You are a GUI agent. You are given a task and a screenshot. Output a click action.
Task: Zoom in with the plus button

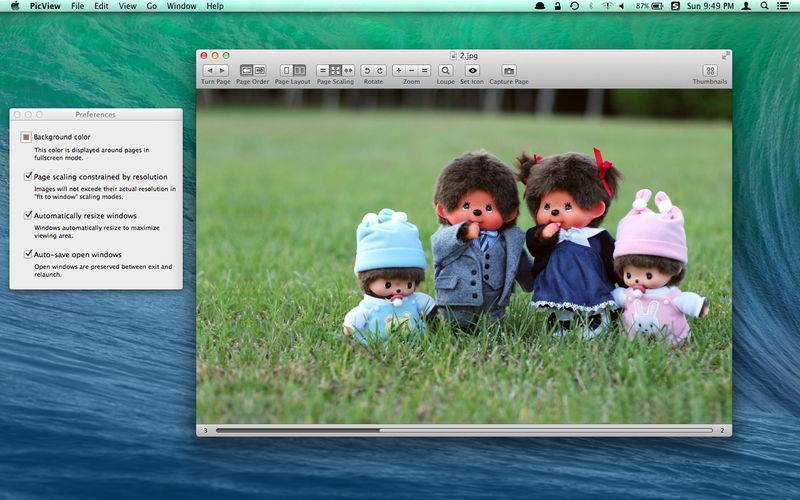399,70
